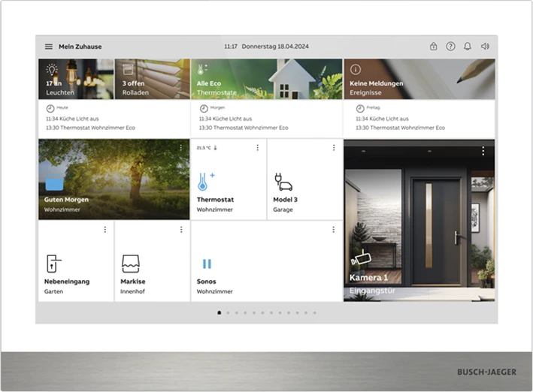The image size is (533, 392).
Task: Go to the second page indicator dot
Action: 228,312
